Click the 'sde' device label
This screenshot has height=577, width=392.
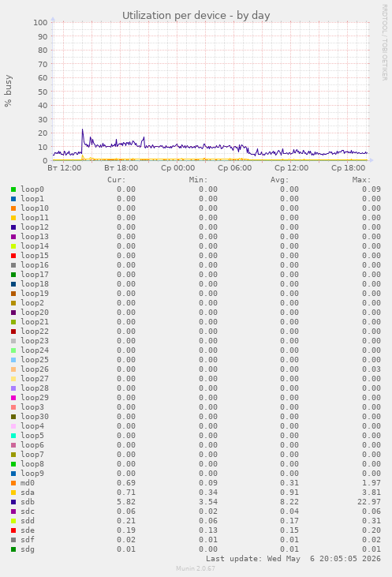(x=28, y=530)
